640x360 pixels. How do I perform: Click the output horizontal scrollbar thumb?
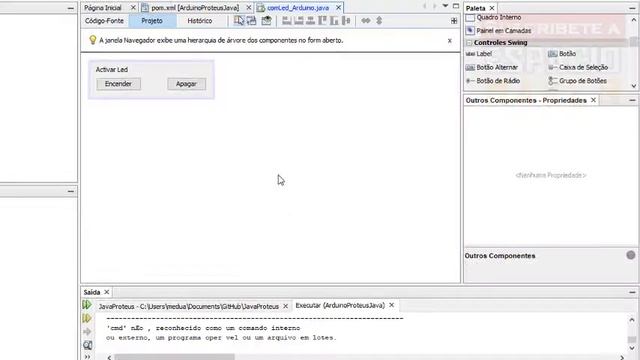click(x=175, y=358)
